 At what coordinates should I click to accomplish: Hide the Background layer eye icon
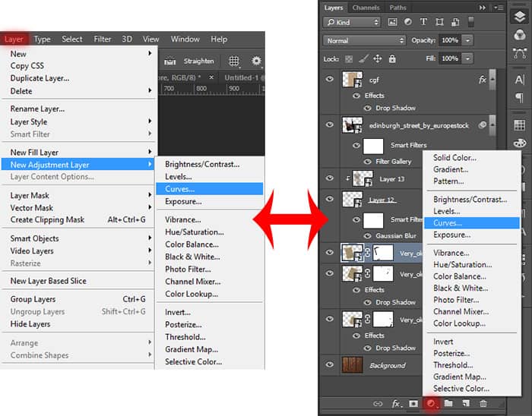click(329, 364)
